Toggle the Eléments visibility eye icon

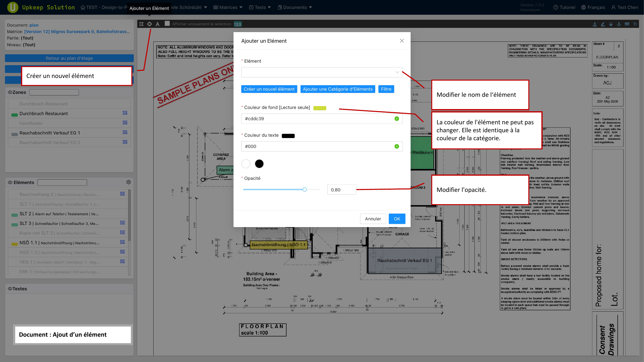[x=10, y=182]
